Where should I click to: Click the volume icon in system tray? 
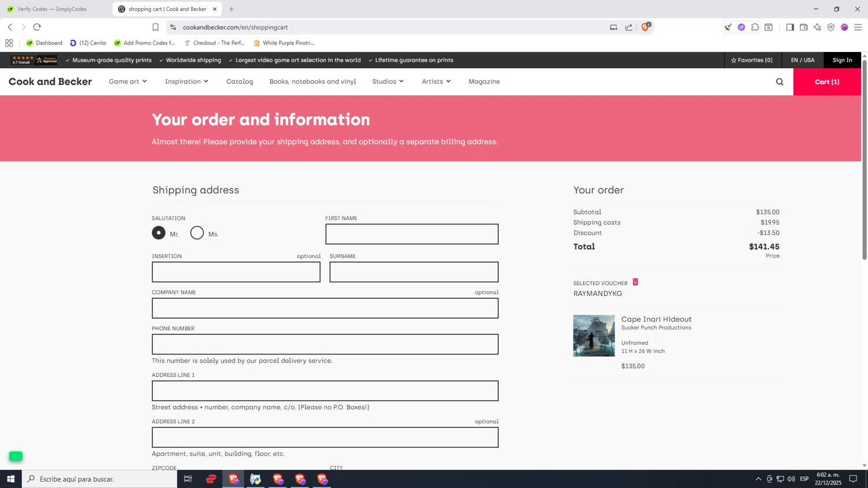tap(791, 479)
